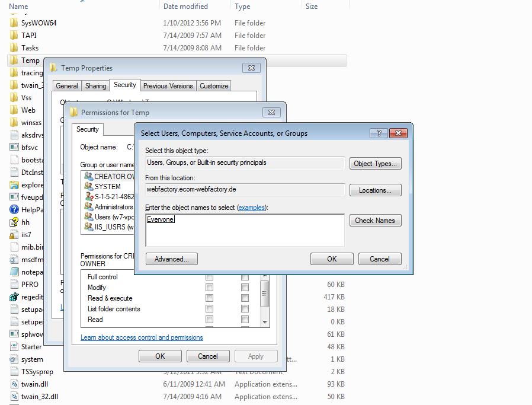Check the Deny box for Read & execute
The width and height of the screenshot is (532, 405).
[x=245, y=298]
